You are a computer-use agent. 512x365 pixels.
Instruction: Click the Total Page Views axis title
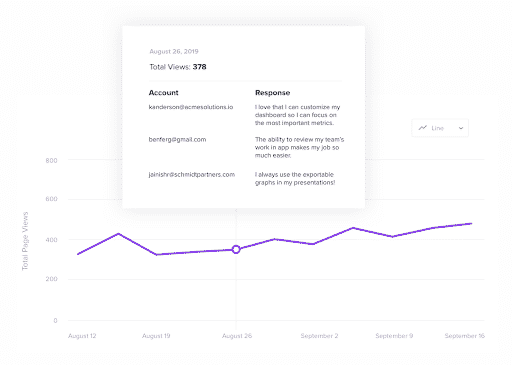[x=25, y=241]
